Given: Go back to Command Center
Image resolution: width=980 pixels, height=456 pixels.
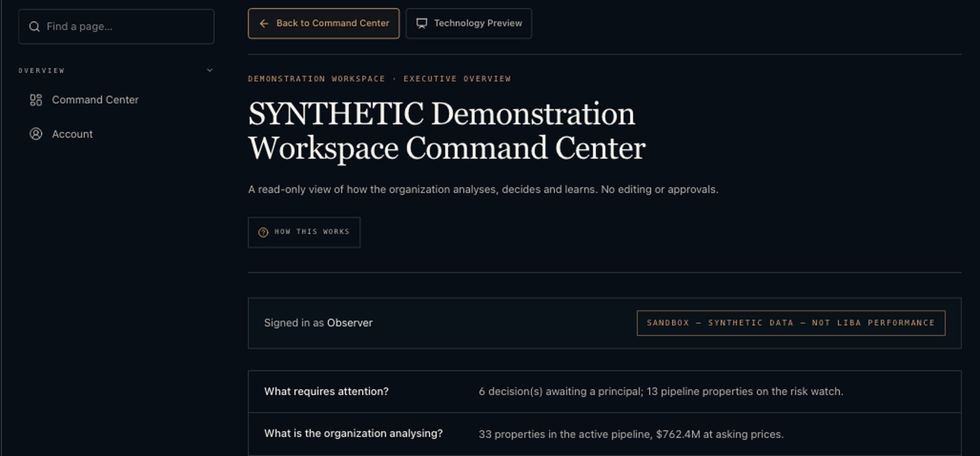Looking at the screenshot, I should pos(323,23).
